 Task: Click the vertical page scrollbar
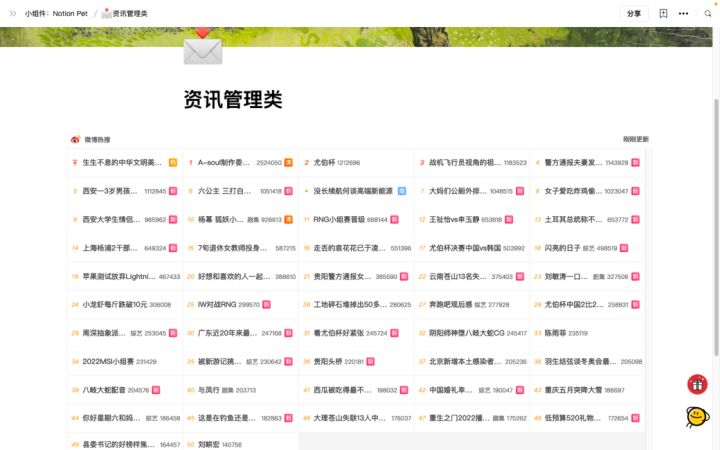[x=716, y=227]
